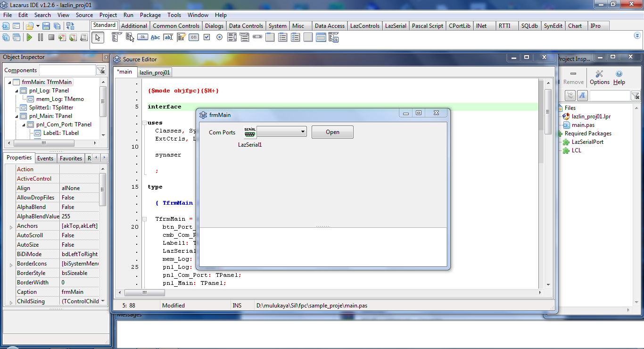The width and height of the screenshot is (644, 349).
Task: Open the Events tab in Object Inspector
Action: tap(45, 158)
